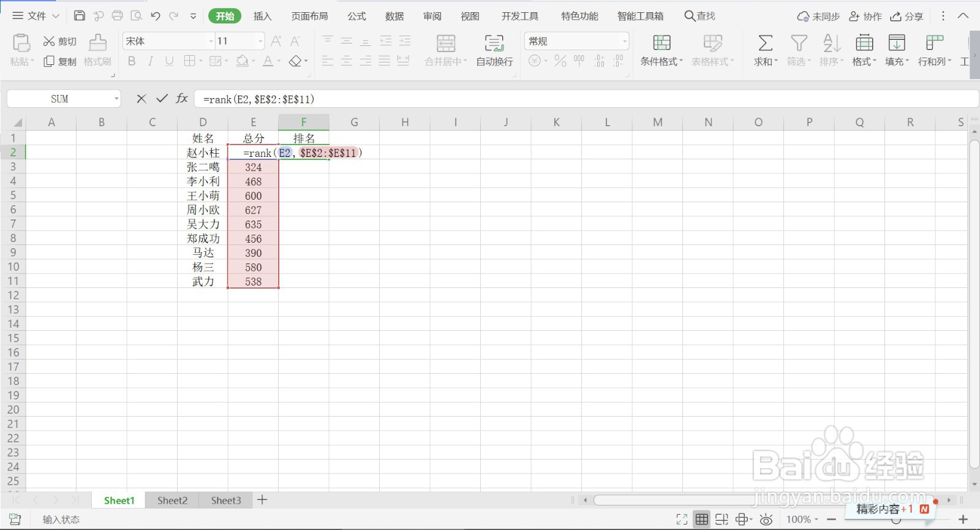Toggle the eye protection mode icon
Screen dimensions: 980x530
766,520
